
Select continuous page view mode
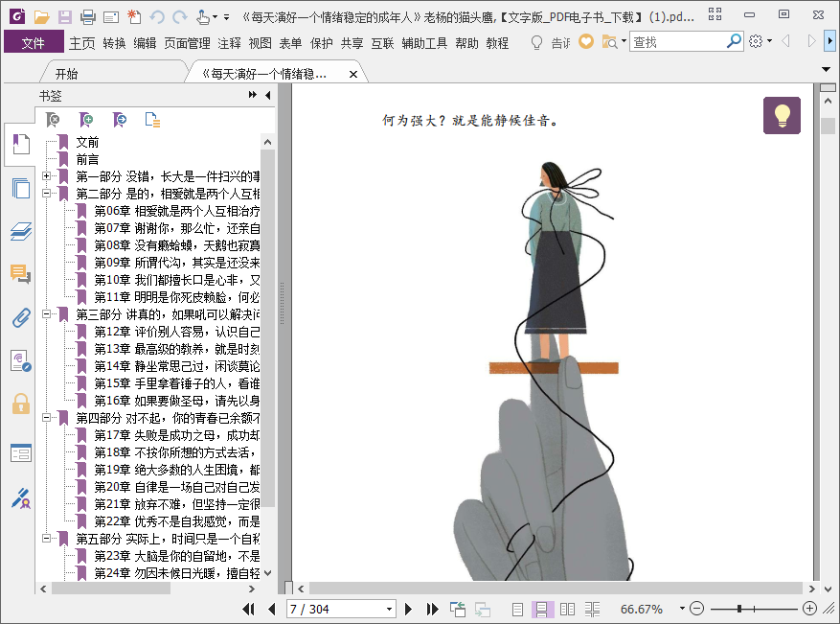click(x=541, y=609)
